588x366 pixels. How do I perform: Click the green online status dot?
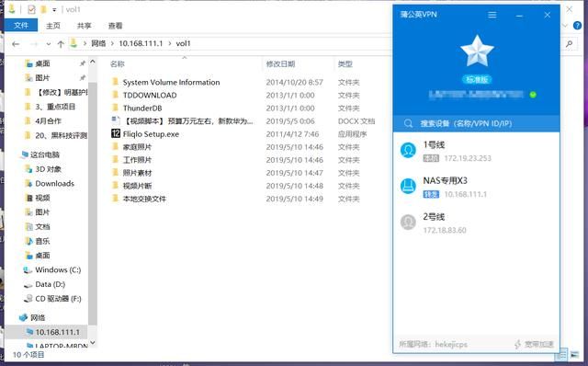coord(533,95)
